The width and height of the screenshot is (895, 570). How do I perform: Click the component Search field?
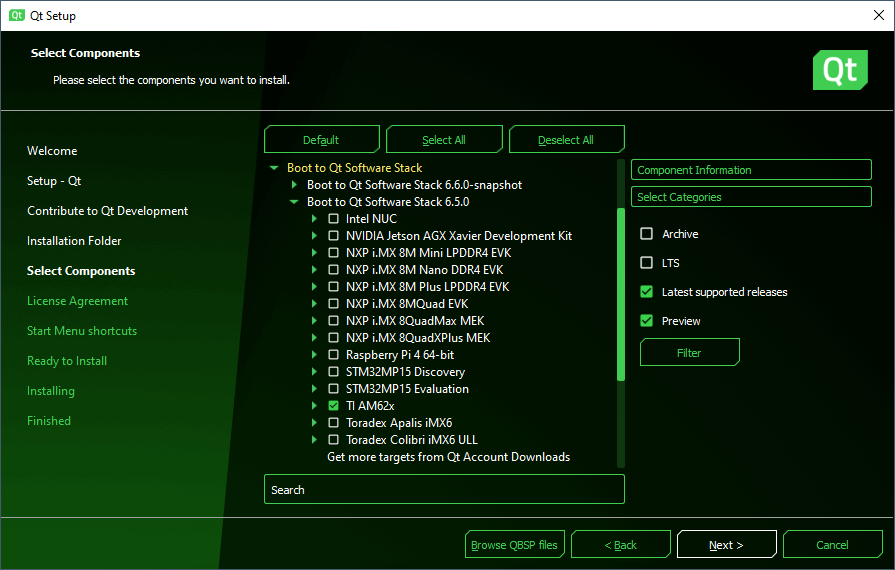click(444, 490)
